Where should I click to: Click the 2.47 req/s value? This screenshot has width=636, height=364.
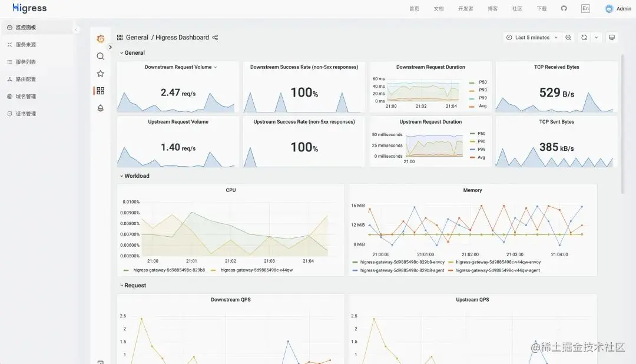point(178,92)
